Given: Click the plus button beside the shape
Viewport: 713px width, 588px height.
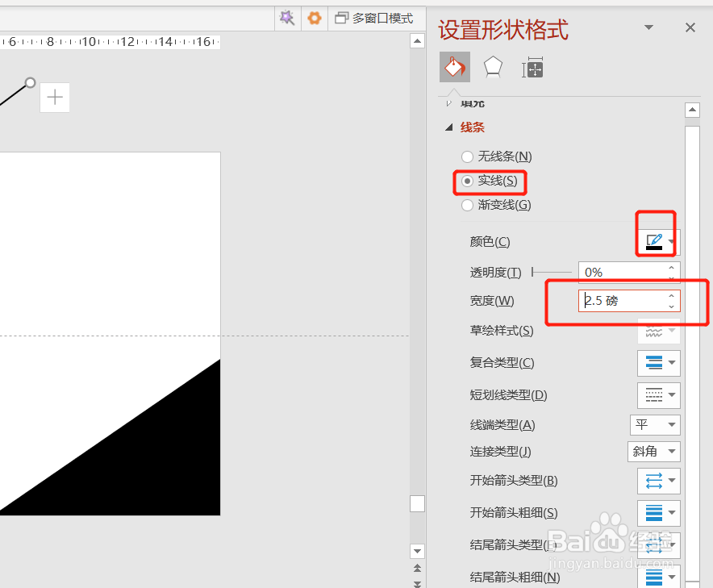Looking at the screenshot, I should (x=55, y=98).
